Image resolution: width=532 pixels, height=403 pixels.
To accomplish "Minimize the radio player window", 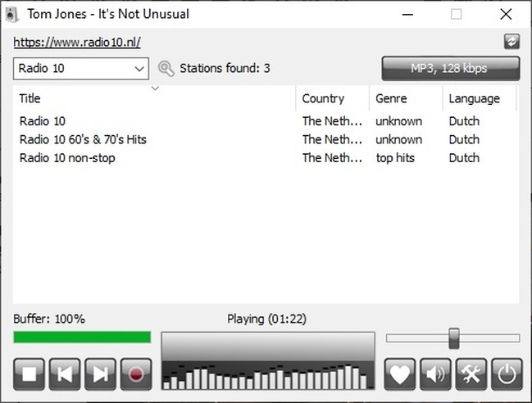I will 407,14.
